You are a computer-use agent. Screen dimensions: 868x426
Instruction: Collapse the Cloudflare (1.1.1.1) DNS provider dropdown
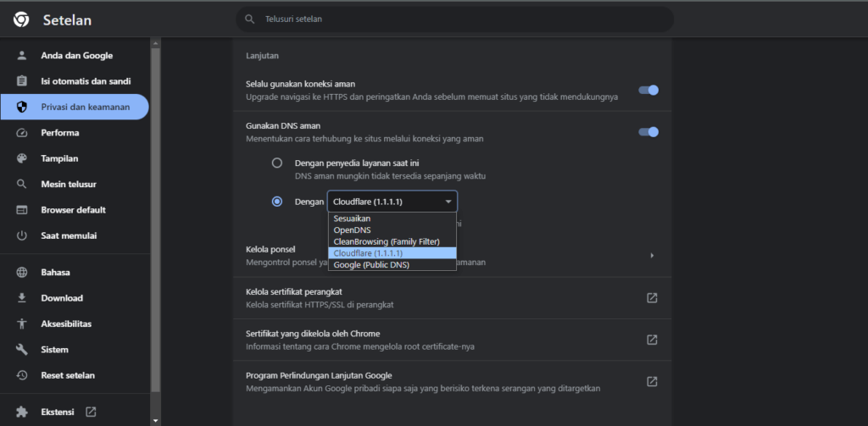pyautogui.click(x=392, y=202)
